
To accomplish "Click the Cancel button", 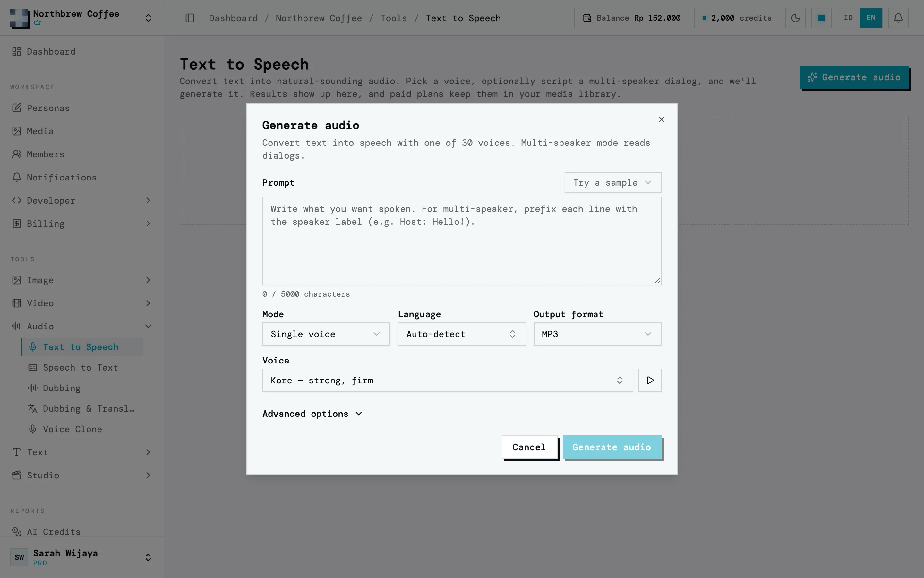I will pyautogui.click(x=529, y=447).
